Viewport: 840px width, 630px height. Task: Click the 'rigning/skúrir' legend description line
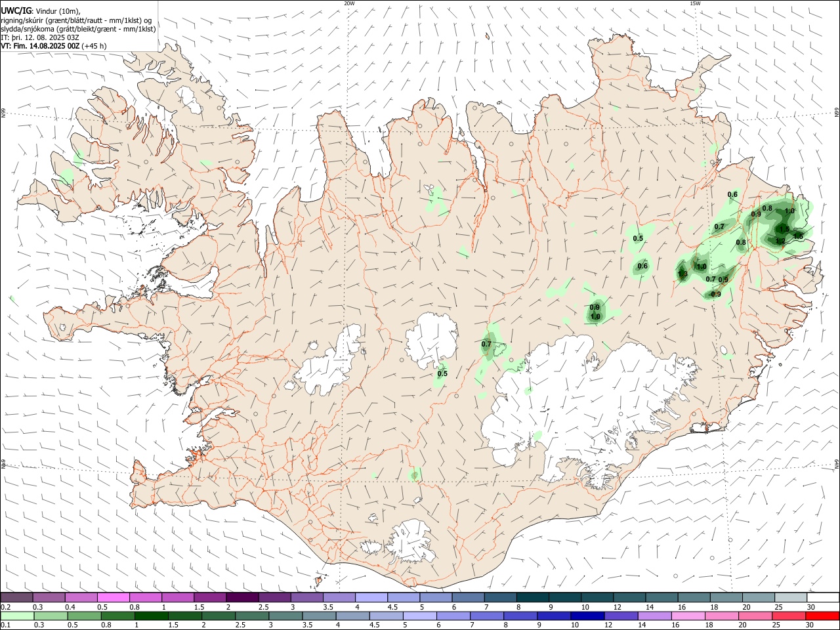(x=77, y=20)
